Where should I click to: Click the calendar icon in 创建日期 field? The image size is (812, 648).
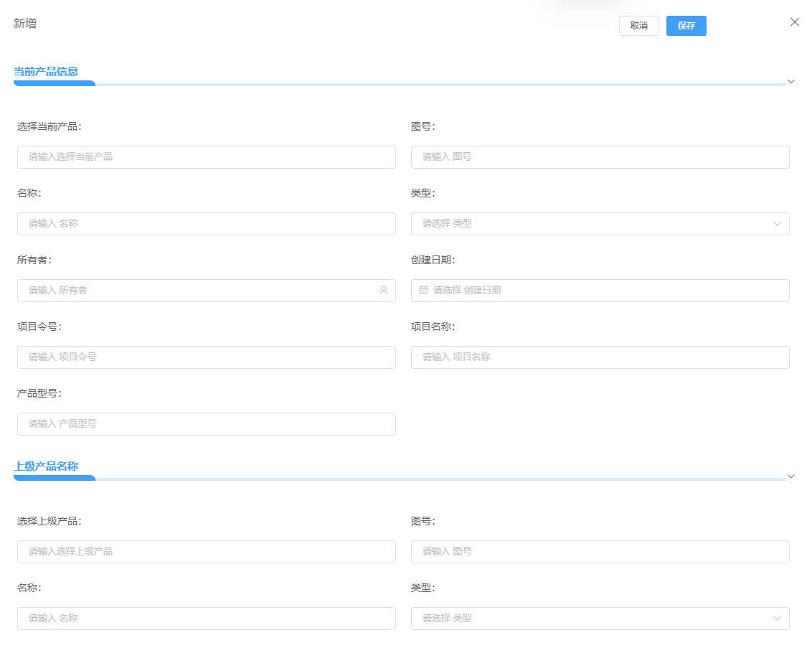(423, 291)
